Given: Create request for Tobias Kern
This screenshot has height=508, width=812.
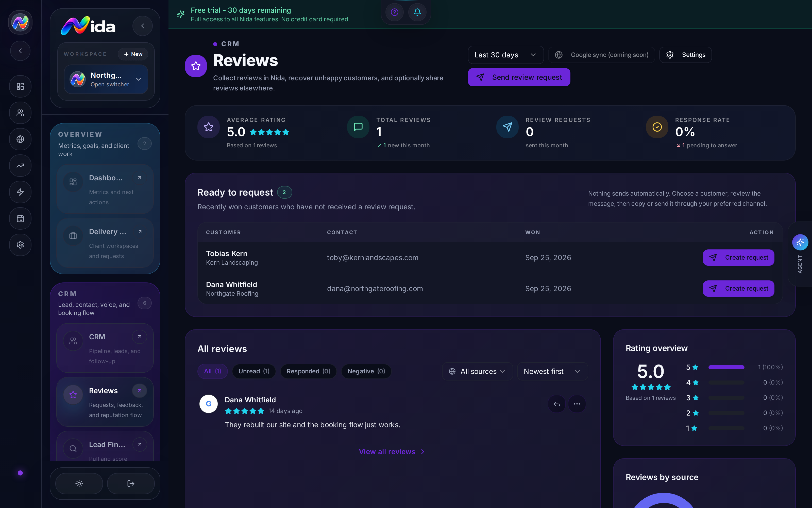Looking at the screenshot, I should click(738, 257).
